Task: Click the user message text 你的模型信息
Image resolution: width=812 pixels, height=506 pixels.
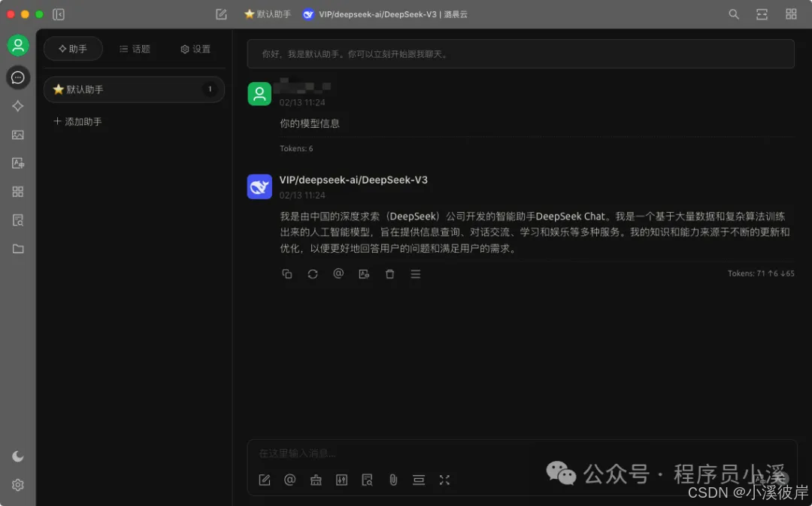Action: click(310, 123)
